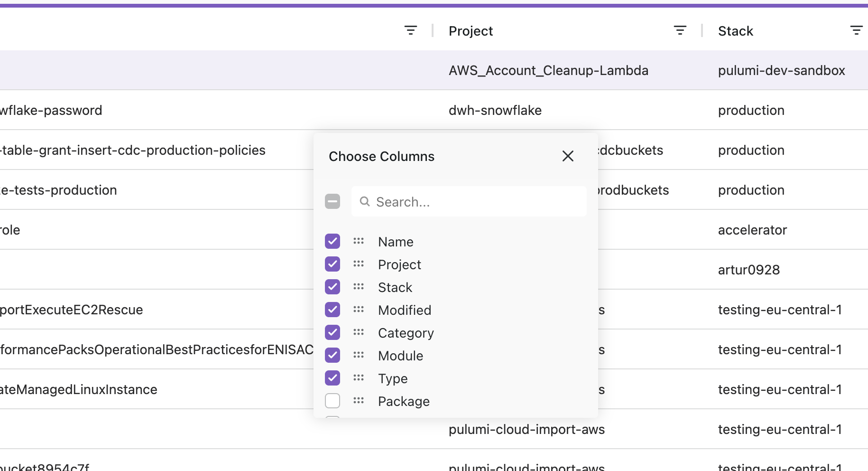This screenshot has height=471, width=868.
Task: Click the Modified column label in list
Action: [405, 310]
